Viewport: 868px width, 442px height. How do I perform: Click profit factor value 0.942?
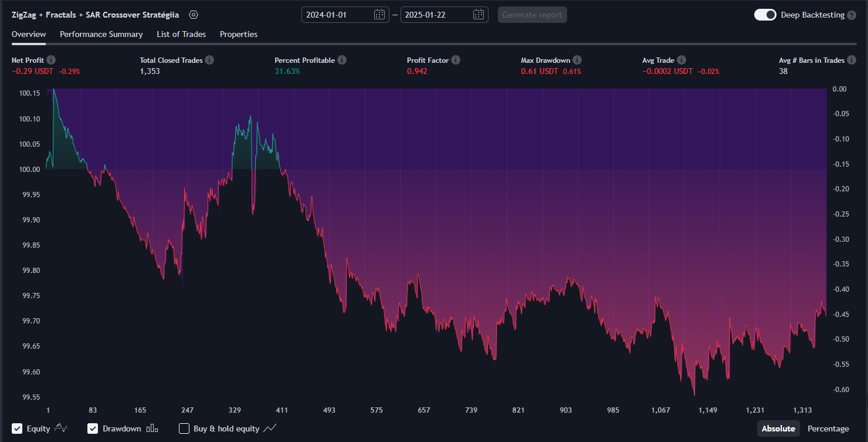[417, 71]
